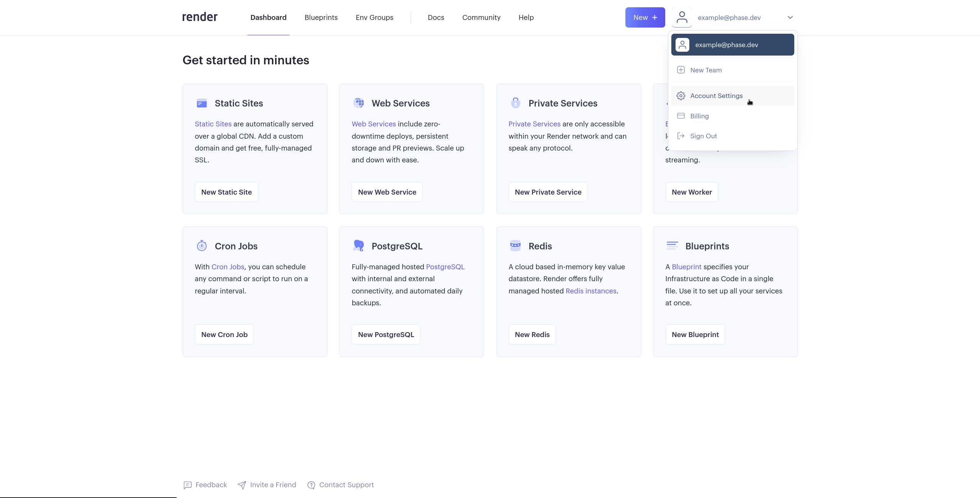The width and height of the screenshot is (980, 498).
Task: Click the PostgreSQL elephant icon
Action: click(x=358, y=246)
